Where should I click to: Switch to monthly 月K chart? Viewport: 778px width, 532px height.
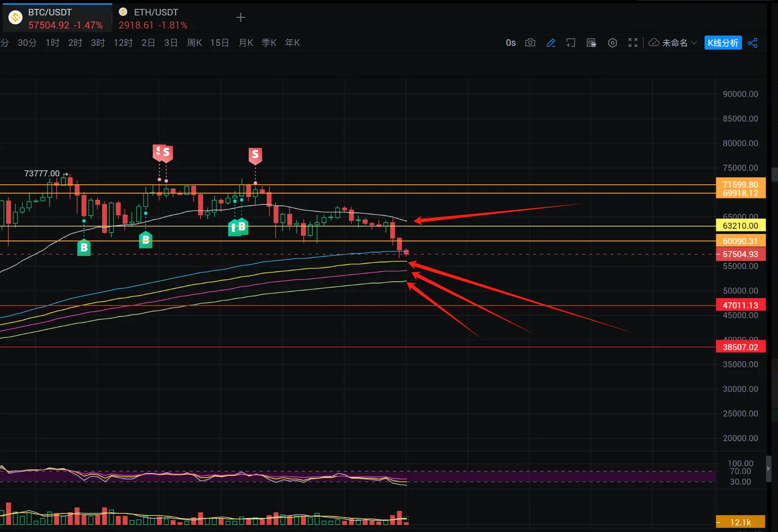click(x=246, y=43)
